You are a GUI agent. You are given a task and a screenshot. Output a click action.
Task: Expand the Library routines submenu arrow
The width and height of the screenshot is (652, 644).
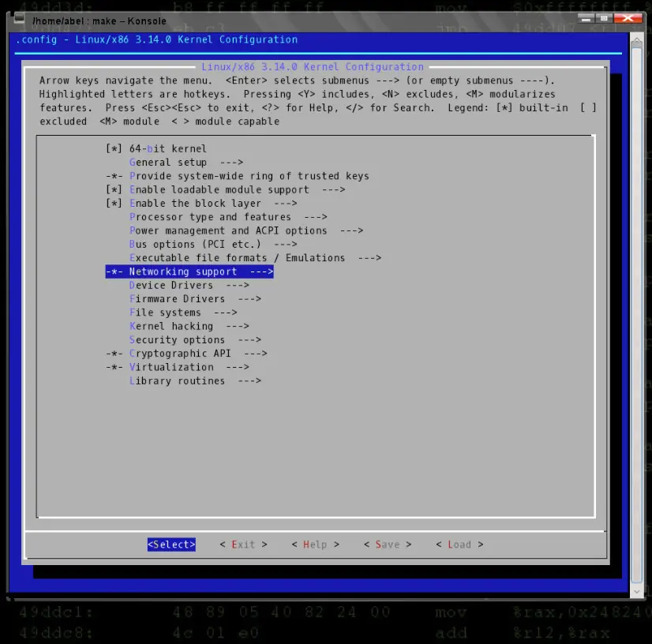click(249, 381)
